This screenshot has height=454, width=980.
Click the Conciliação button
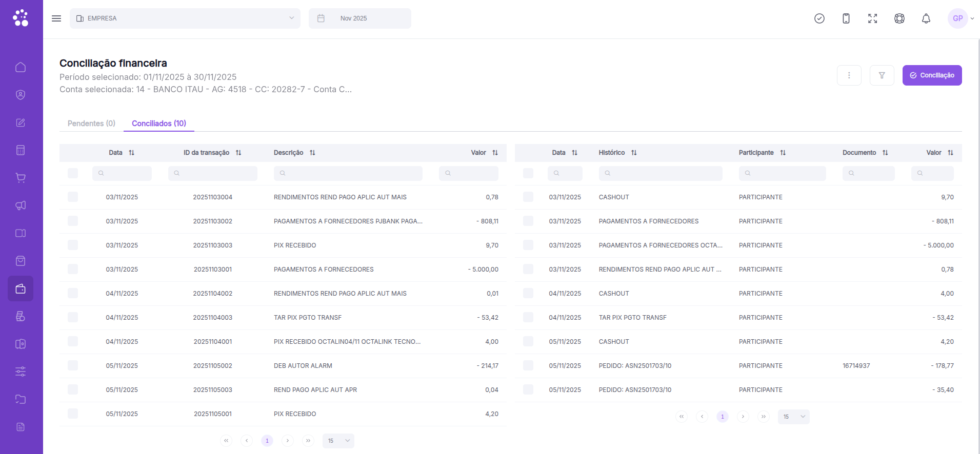coord(932,75)
